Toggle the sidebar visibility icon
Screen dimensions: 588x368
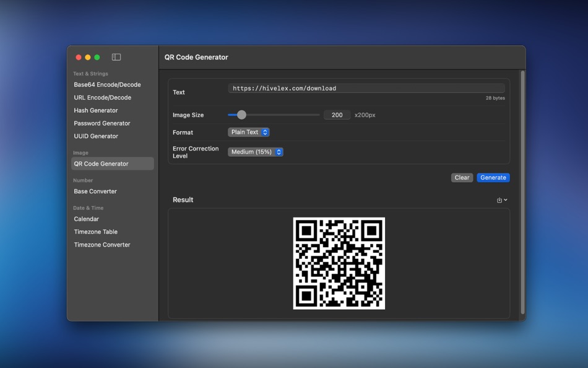click(116, 56)
